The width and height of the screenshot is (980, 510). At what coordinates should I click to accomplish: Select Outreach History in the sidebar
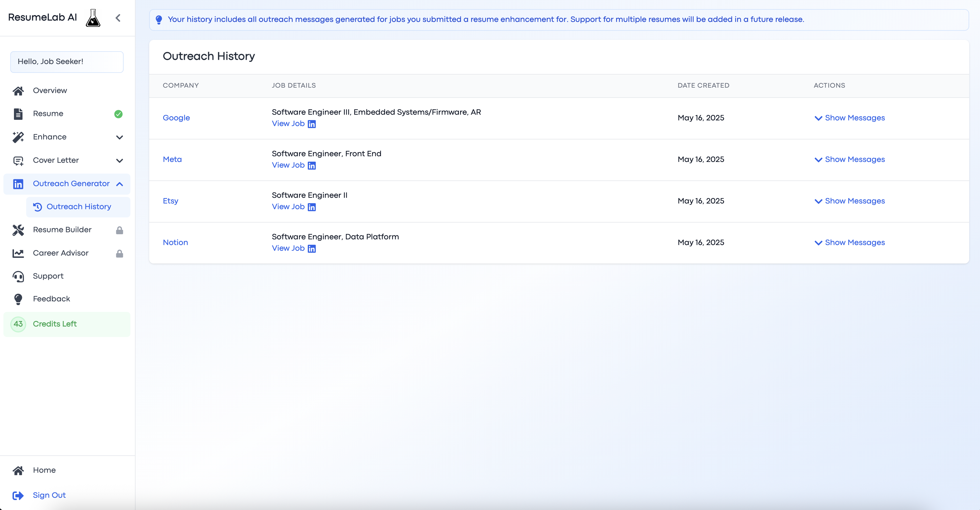coord(79,207)
